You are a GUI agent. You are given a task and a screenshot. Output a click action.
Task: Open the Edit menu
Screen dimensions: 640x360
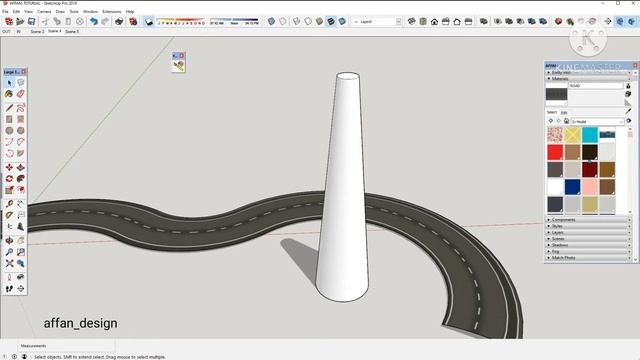point(16,11)
